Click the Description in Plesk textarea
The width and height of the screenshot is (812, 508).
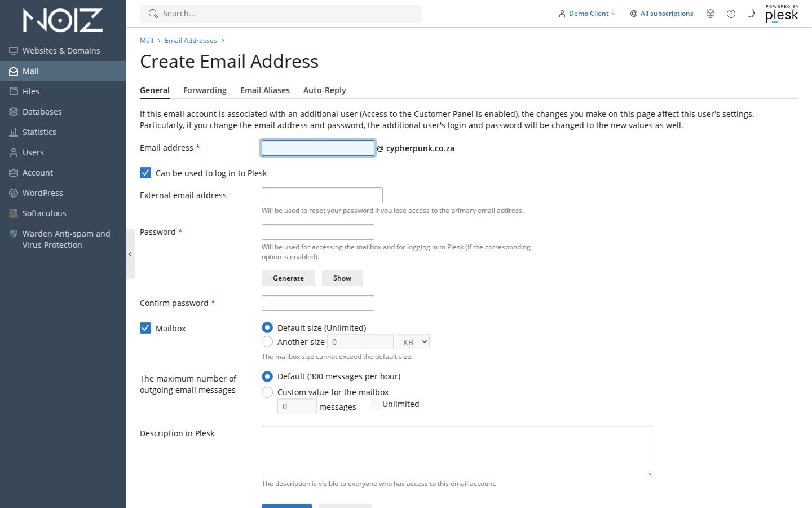[x=457, y=451]
